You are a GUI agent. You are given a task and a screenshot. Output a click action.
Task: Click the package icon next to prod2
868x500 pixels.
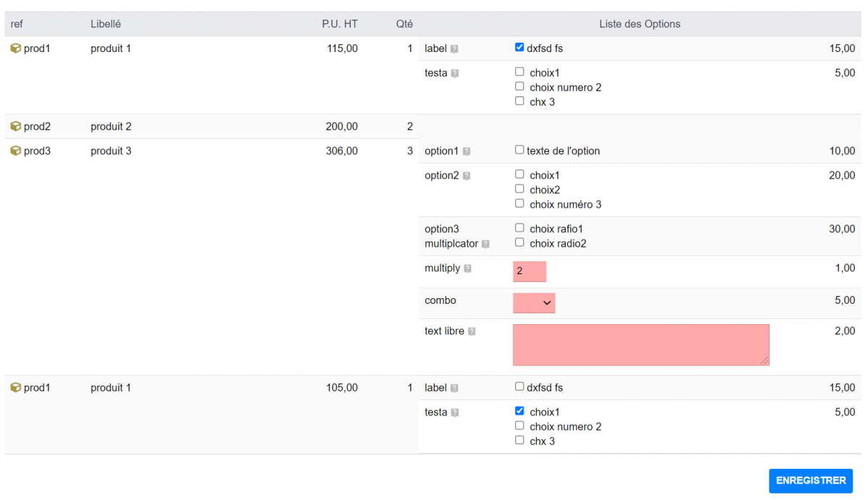coord(14,126)
